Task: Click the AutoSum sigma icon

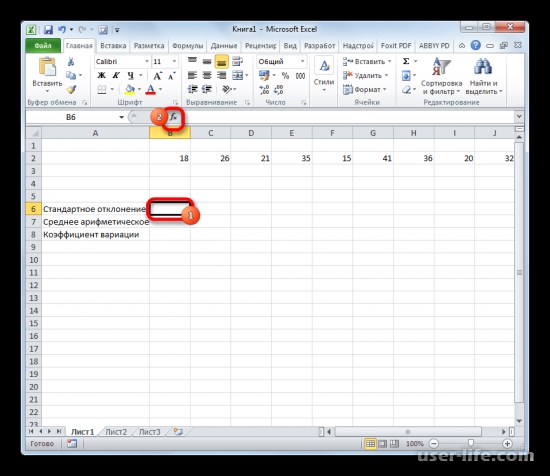Action: (x=406, y=61)
